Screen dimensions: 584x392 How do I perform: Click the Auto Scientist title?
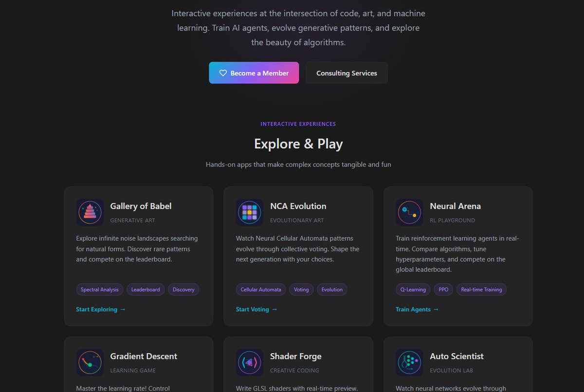(x=456, y=356)
